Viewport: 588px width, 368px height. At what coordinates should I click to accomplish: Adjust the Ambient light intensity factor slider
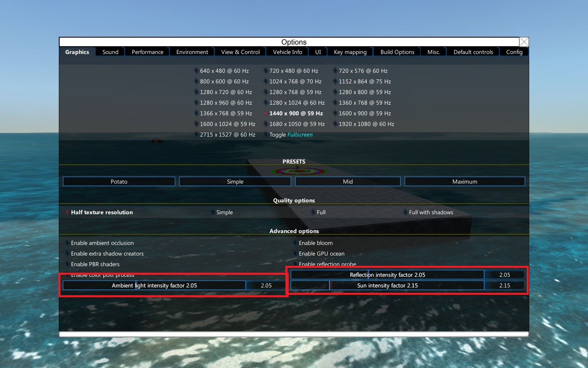[x=154, y=285]
